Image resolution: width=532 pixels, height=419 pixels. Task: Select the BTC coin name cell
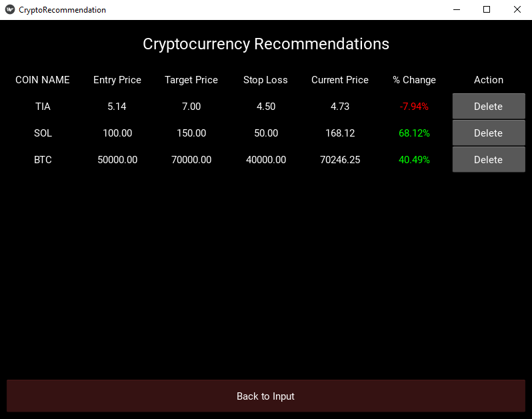click(x=43, y=160)
